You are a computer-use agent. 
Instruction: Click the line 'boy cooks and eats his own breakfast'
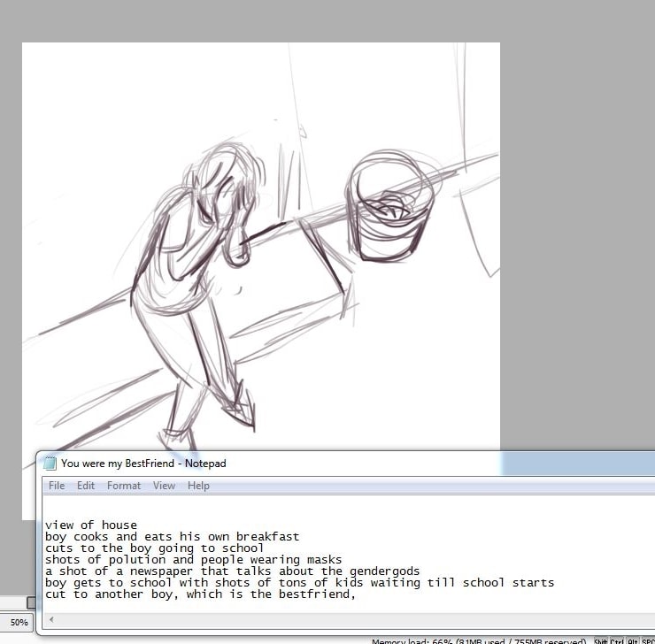click(173, 537)
